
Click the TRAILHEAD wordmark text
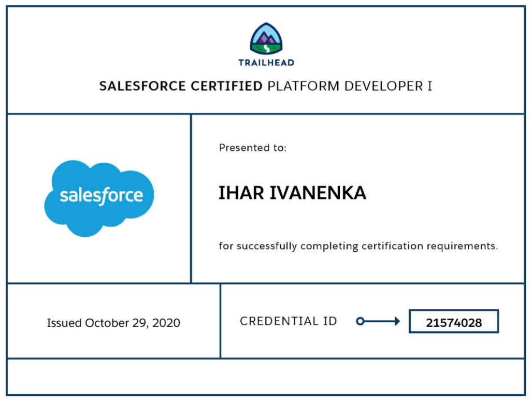coord(266,63)
